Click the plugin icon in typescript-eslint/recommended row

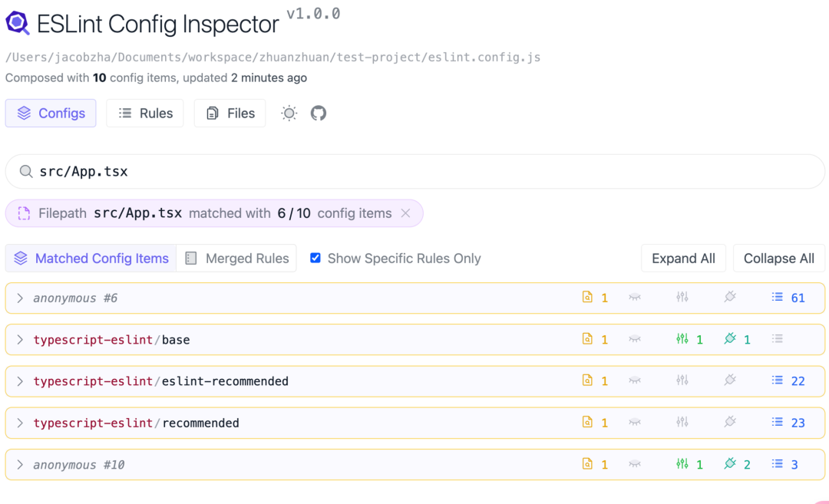730,422
